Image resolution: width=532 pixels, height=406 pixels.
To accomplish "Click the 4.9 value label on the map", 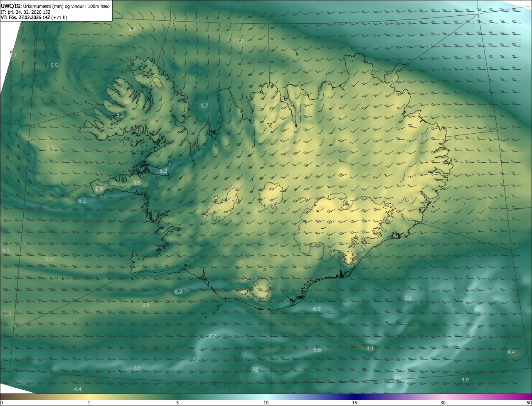I will pos(465,380).
